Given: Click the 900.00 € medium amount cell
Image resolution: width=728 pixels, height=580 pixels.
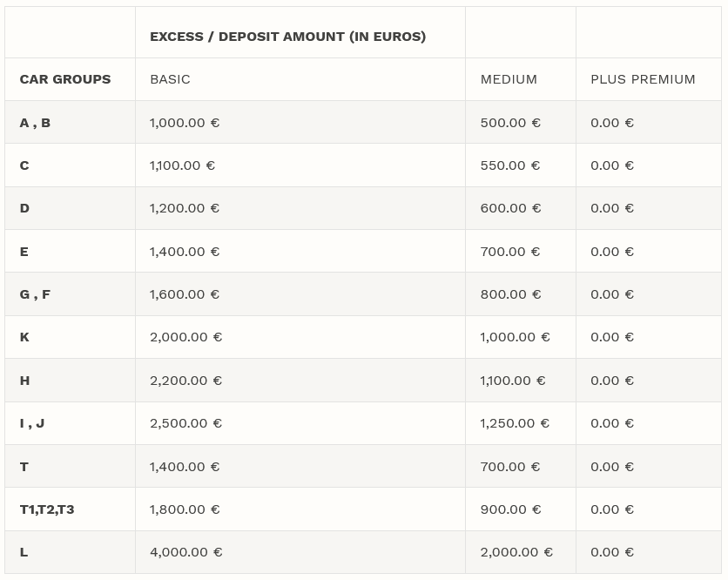Looking at the screenshot, I should (x=510, y=509).
